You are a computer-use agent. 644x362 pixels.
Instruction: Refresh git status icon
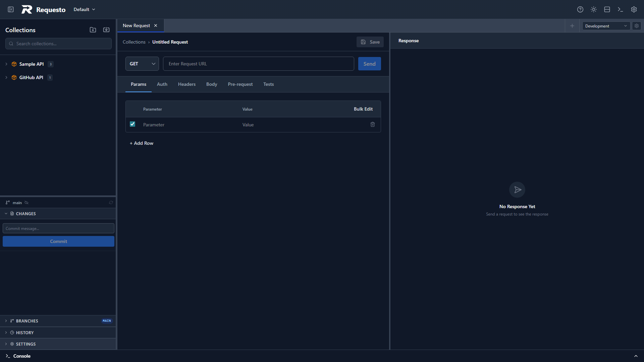pos(111,202)
